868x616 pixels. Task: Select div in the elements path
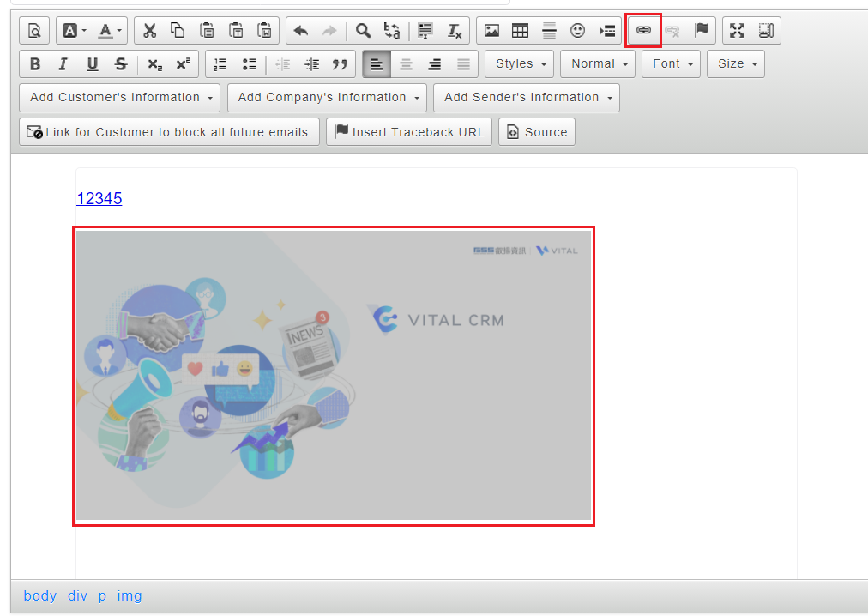tap(77, 595)
